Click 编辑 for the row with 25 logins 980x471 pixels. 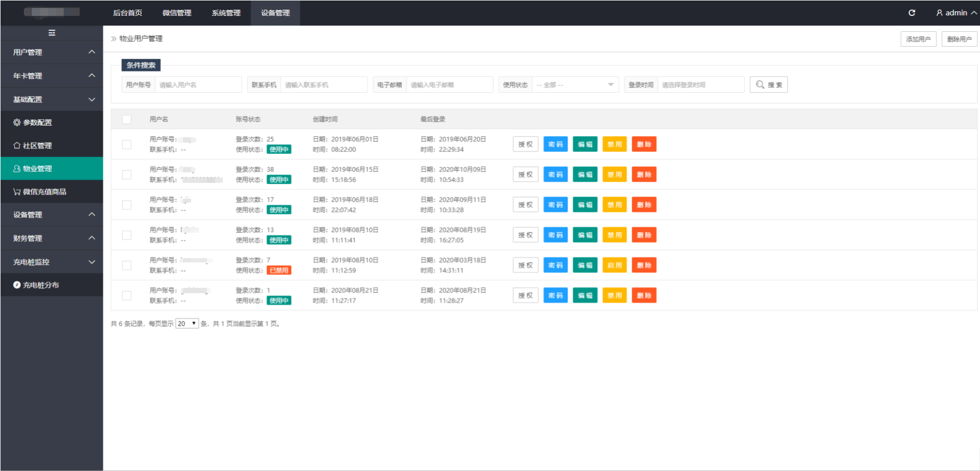click(585, 144)
